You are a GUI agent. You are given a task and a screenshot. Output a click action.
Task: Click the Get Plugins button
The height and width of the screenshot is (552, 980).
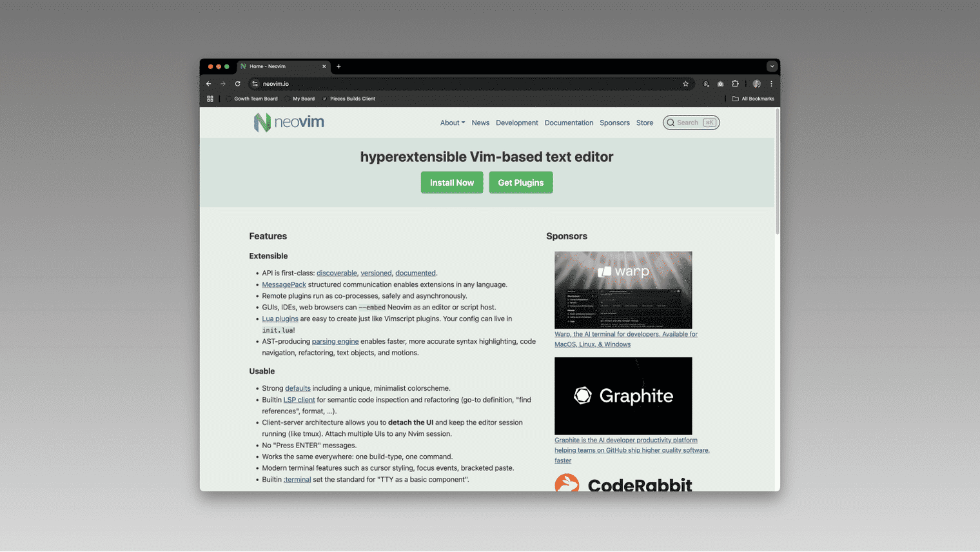pos(521,182)
